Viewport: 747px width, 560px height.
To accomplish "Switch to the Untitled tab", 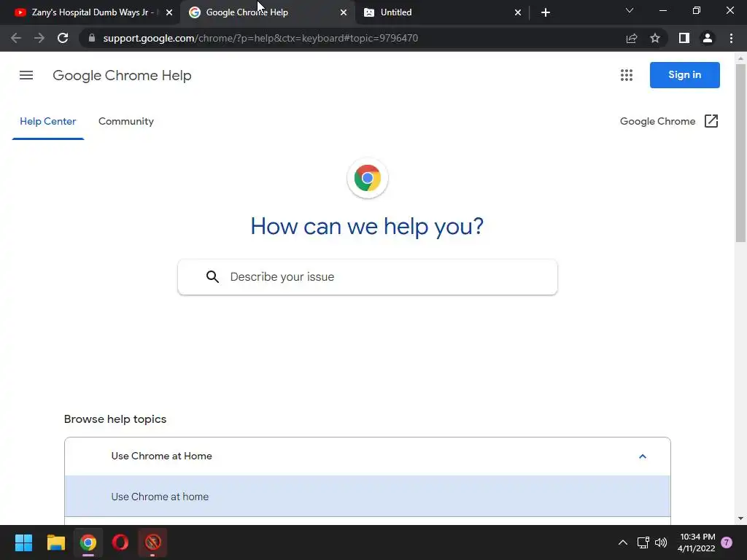I will pyautogui.click(x=442, y=12).
